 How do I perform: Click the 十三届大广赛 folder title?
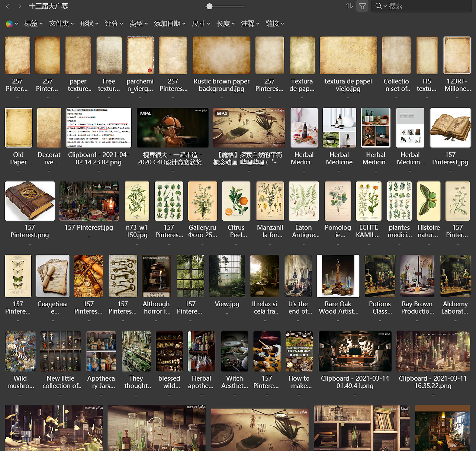point(48,6)
